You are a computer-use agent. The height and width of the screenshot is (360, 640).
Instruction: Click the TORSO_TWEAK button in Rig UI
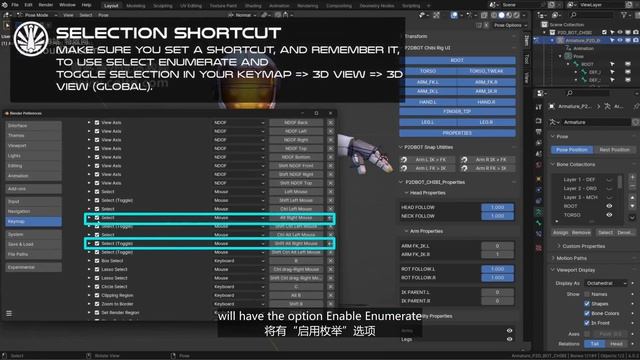coord(486,71)
